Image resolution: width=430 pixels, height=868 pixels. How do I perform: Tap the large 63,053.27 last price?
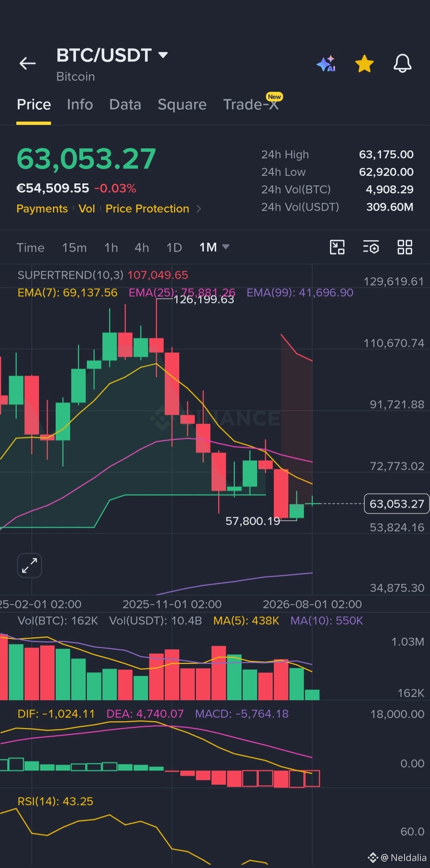click(86, 159)
